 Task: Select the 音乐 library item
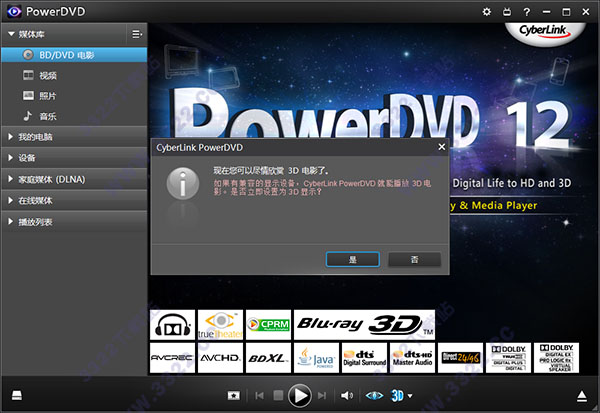pyautogui.click(x=48, y=115)
